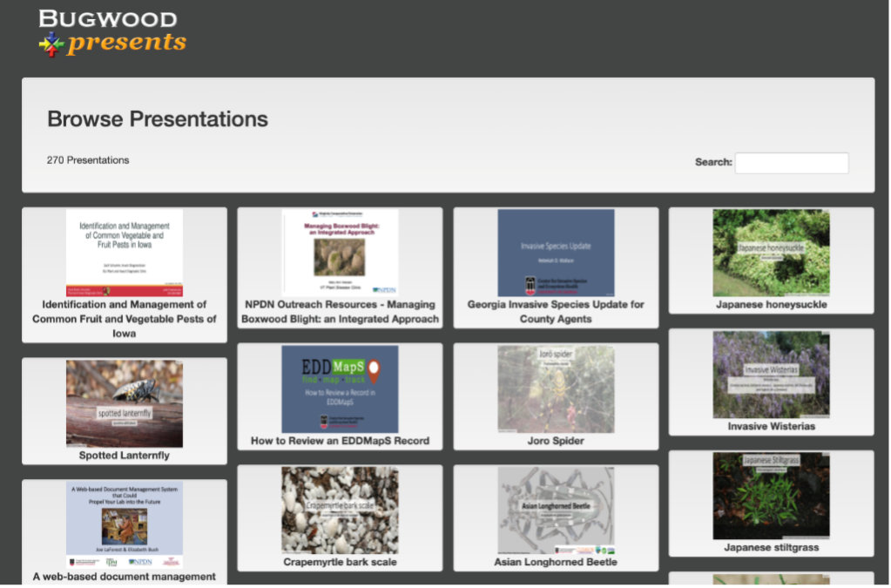
Task: Open the Crapemyrtle bark scale photo thumbnail
Action: [340, 510]
